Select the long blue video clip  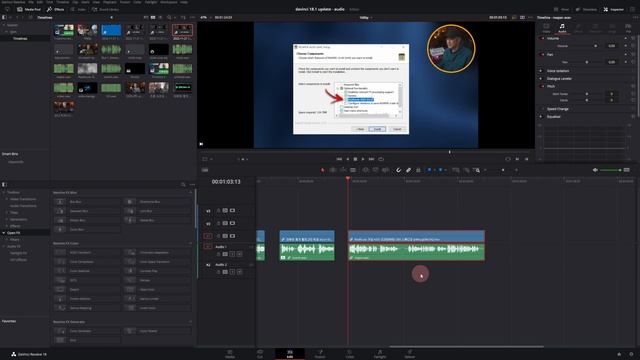point(416,237)
